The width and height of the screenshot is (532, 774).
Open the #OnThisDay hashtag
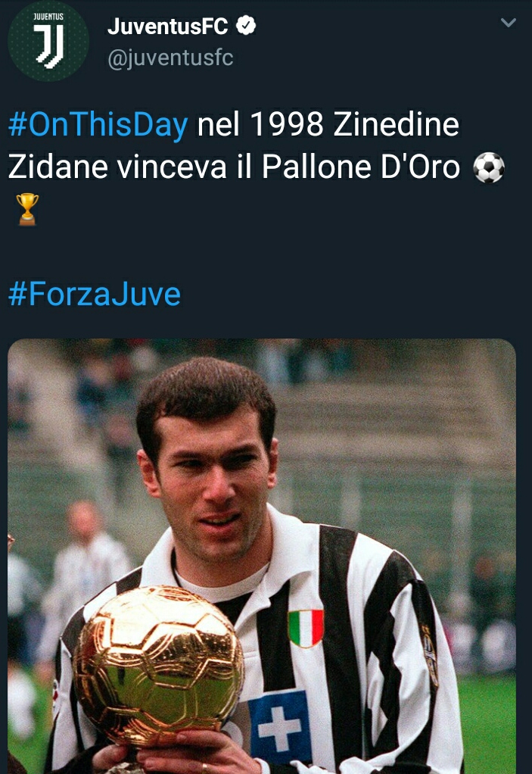point(98,124)
